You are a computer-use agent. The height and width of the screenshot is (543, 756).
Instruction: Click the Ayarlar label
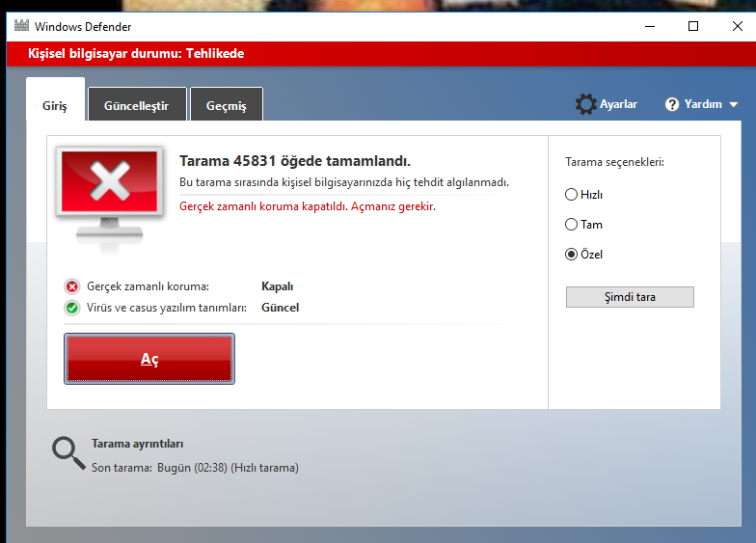click(618, 104)
